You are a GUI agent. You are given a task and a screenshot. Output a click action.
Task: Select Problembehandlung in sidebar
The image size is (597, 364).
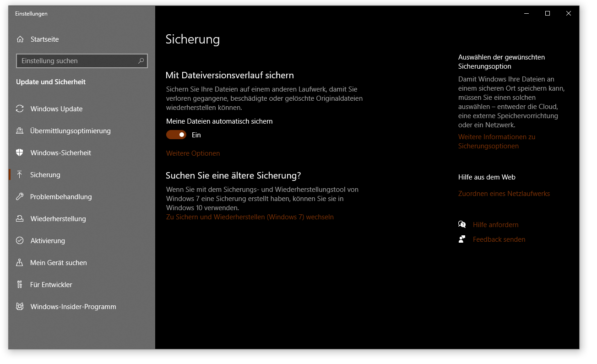click(x=82, y=197)
